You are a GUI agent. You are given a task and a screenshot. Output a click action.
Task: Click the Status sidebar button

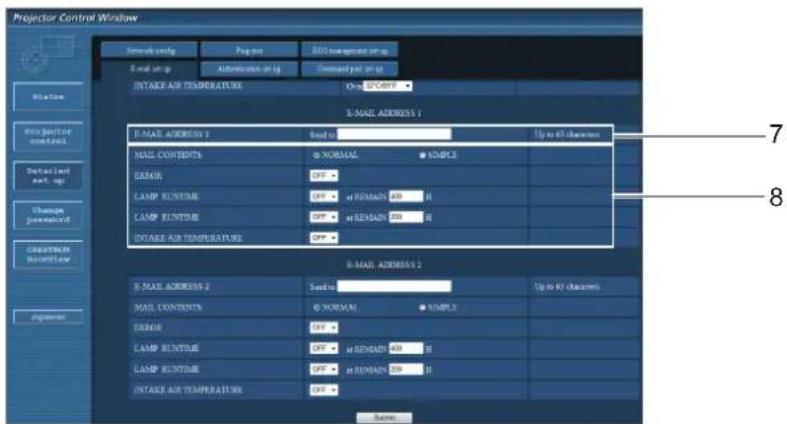point(48,97)
